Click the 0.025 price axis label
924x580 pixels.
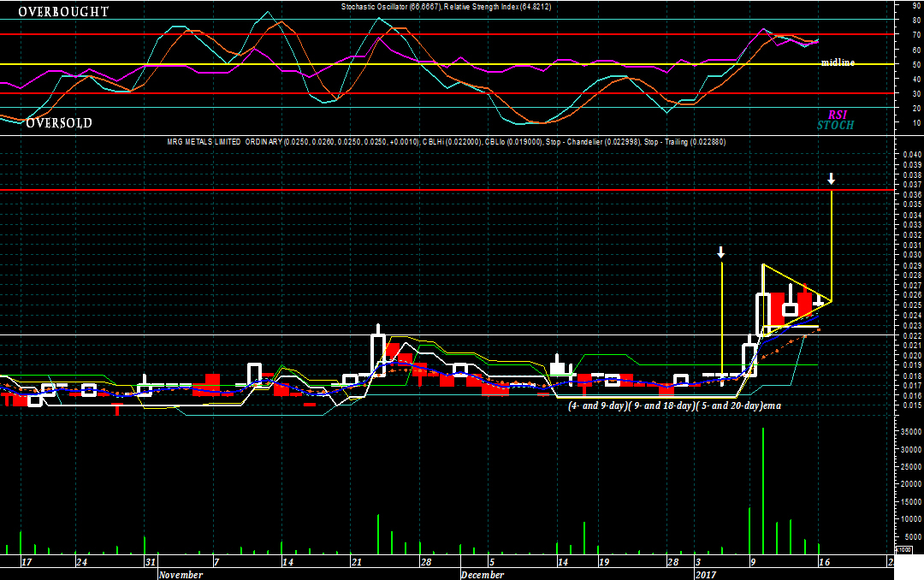pos(912,305)
